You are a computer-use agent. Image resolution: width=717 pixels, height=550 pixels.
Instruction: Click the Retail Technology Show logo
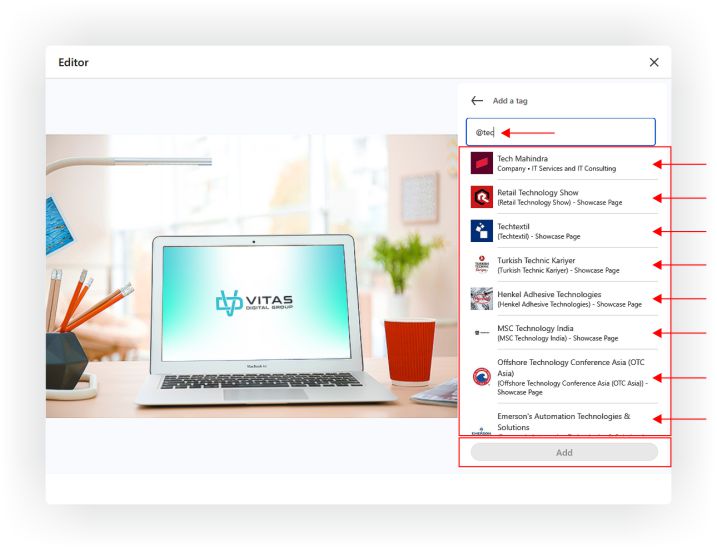click(482, 197)
